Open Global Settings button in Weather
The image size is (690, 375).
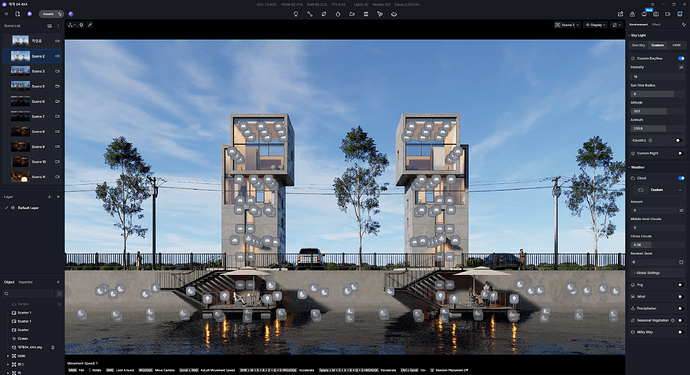(657, 273)
